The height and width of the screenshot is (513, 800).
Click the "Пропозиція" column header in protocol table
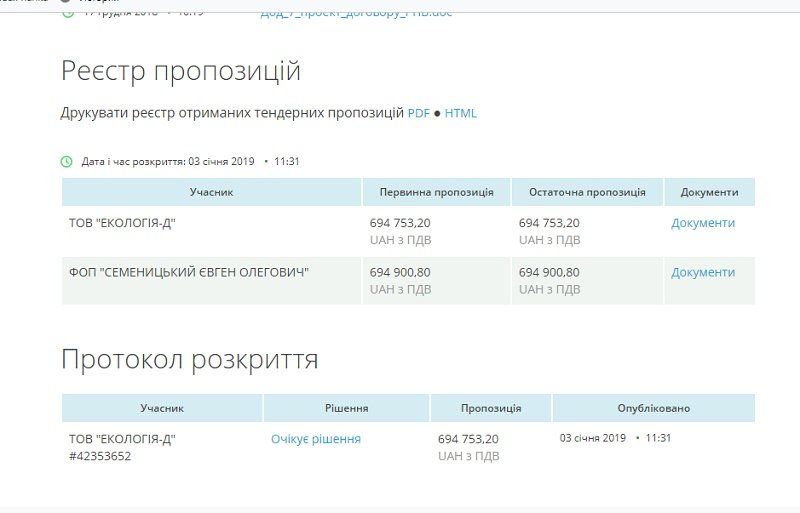click(x=491, y=408)
